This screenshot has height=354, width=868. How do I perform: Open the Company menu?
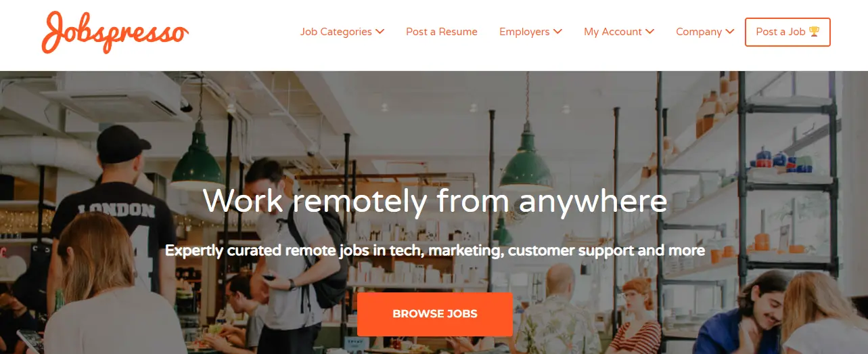705,32
